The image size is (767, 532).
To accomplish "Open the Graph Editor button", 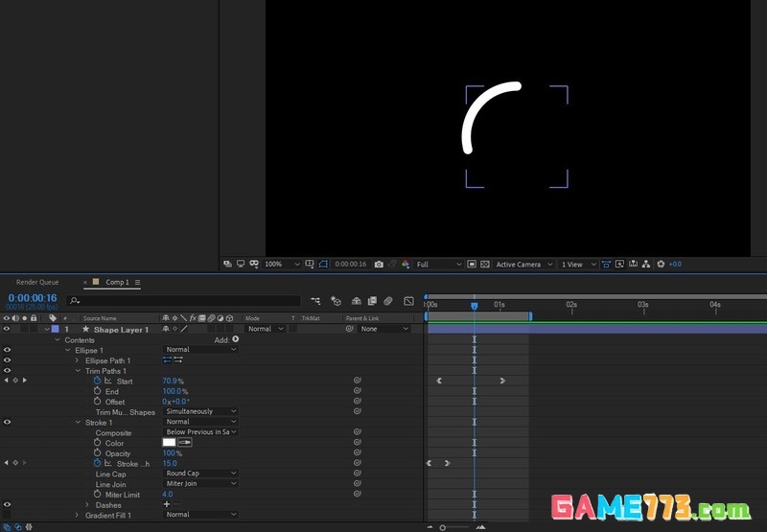I will (409, 300).
